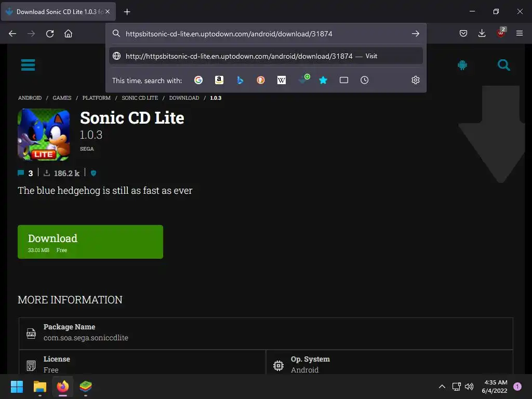Select the http:// Visit suggestion
This screenshot has height=399, width=532.
pos(266,56)
